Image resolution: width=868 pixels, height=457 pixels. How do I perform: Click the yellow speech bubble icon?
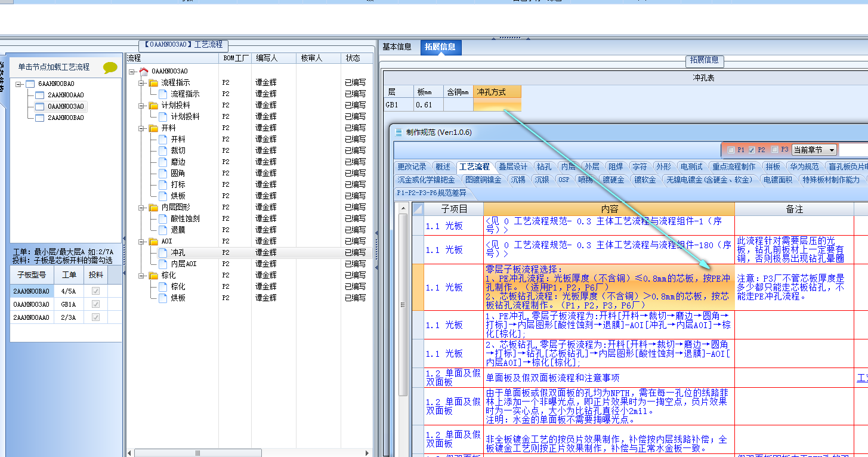[110, 67]
